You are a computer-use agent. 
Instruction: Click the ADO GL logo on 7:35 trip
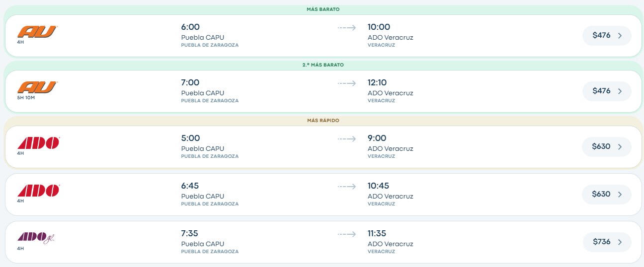coord(36,238)
